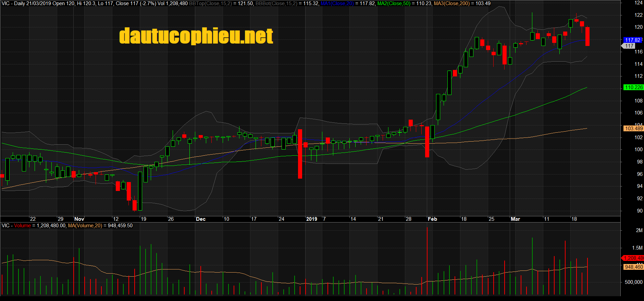Select the BBTop(Close,15,2) indicator label
This screenshot has width=644, height=301.
pos(210,3)
